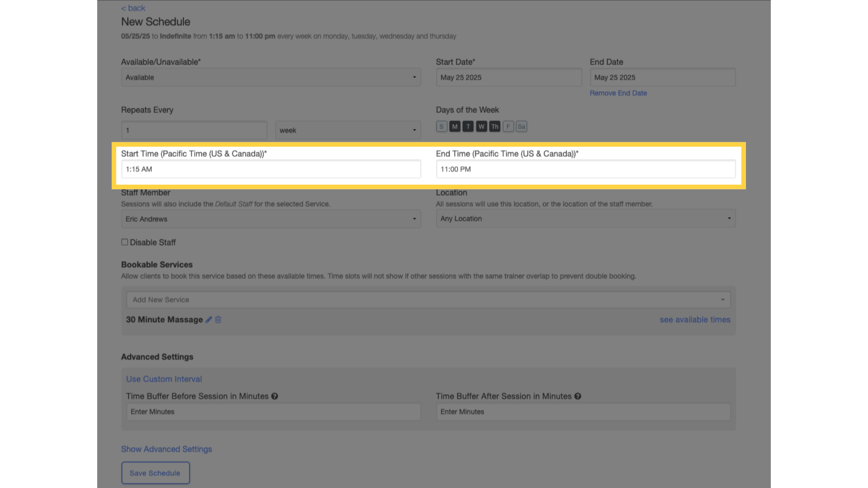The width and height of the screenshot is (868, 488).
Task: Click the Use Custom Interval link
Action: tap(164, 379)
